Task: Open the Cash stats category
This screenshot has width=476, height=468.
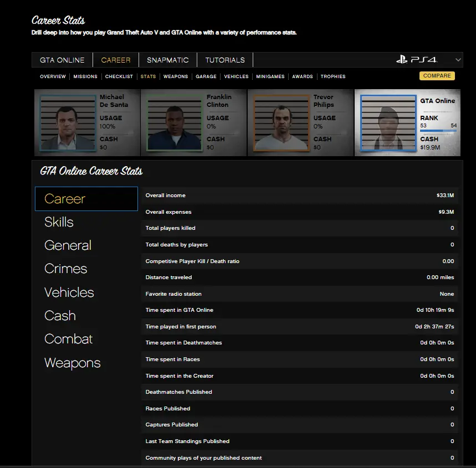Action: click(60, 316)
